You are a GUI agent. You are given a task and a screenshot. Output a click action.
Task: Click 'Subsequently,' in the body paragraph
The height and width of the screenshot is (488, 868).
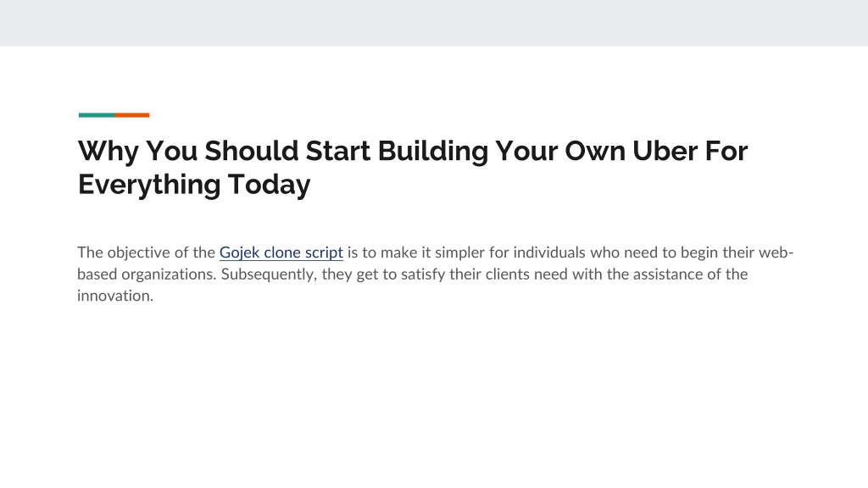[269, 274]
